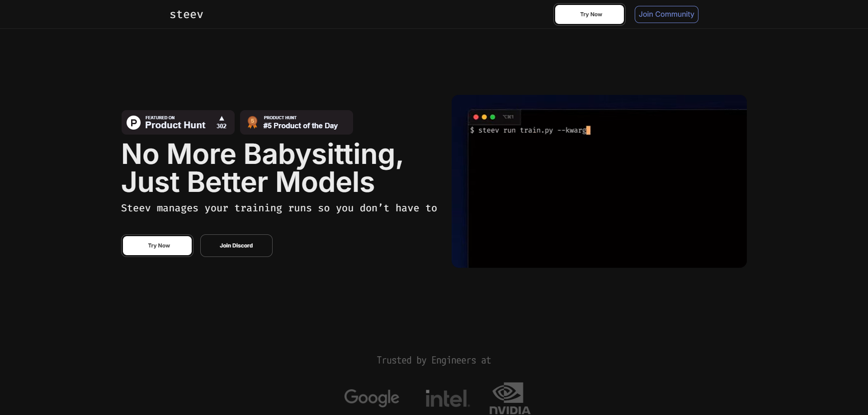Screen dimensions: 868x415
Task: Open Join Community from the header
Action: (x=666, y=14)
